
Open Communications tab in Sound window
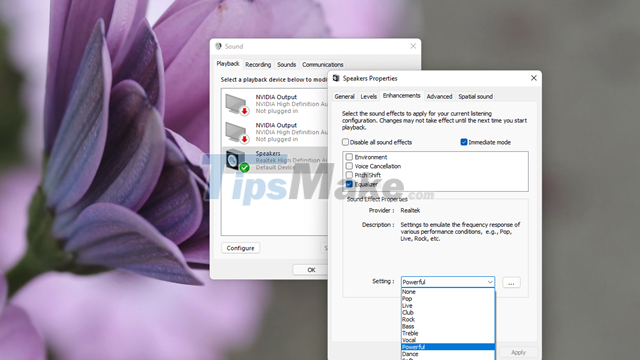[x=322, y=64]
